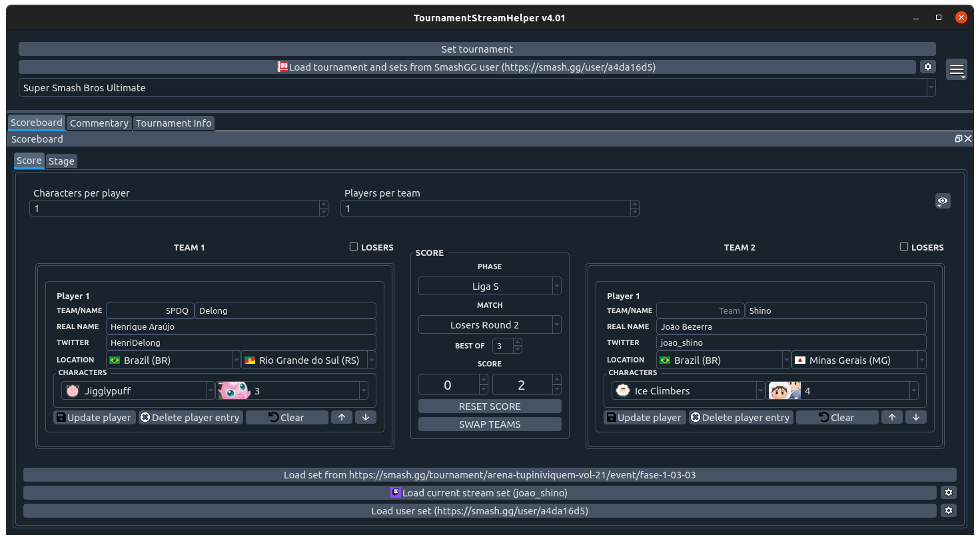Open Team 2 state dropdown Minas Gerais (MG)
The height and width of the screenshot is (541, 980).
pyautogui.click(x=859, y=360)
